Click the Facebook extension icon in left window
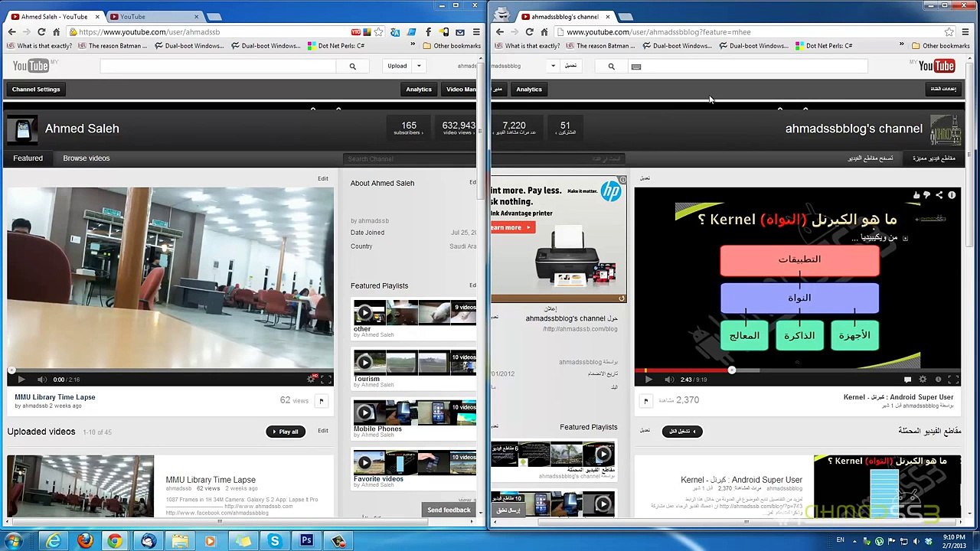The width and height of the screenshot is (980, 551). coord(428,32)
